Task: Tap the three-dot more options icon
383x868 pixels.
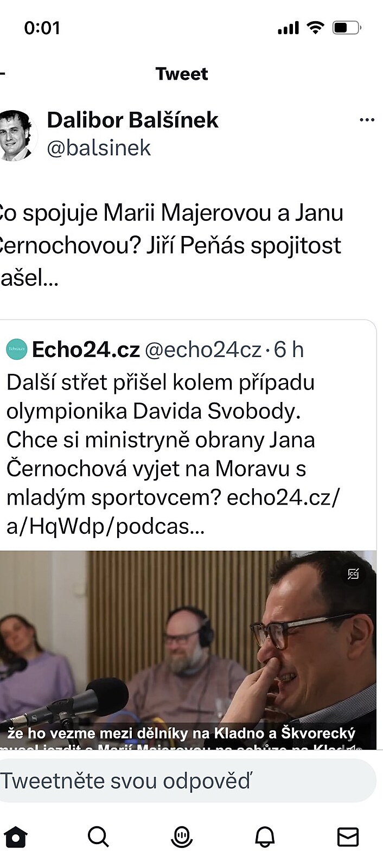Action: coord(367,120)
